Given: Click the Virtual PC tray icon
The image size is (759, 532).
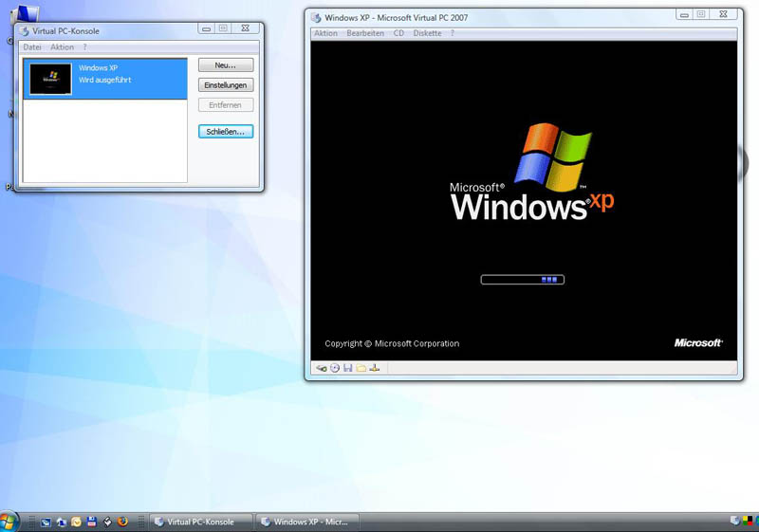Looking at the screenshot, I should tap(735, 522).
